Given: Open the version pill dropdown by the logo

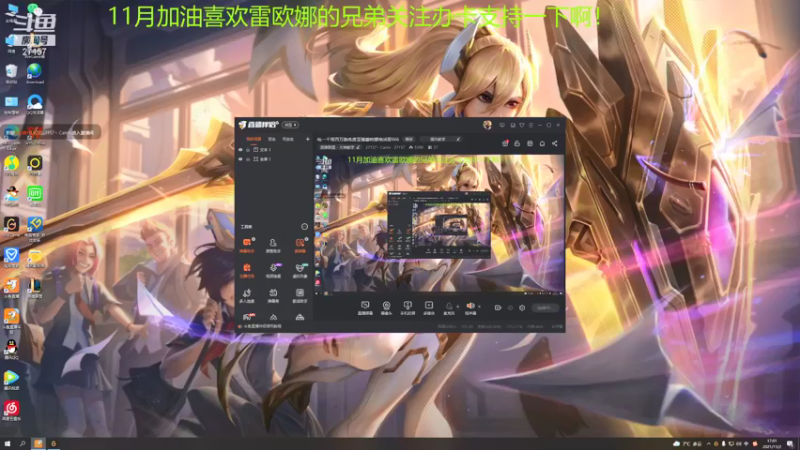Looking at the screenshot, I should point(290,125).
